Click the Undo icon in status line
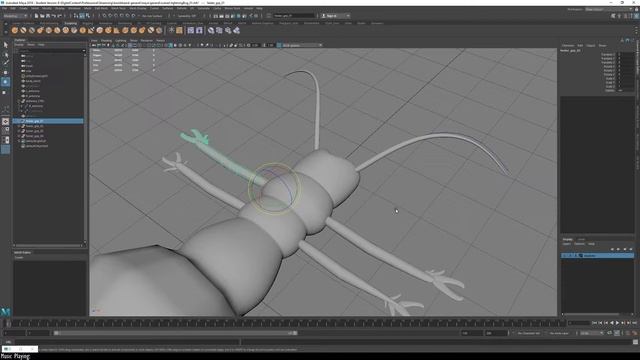This screenshot has height=360, width=640. (x=53, y=16)
